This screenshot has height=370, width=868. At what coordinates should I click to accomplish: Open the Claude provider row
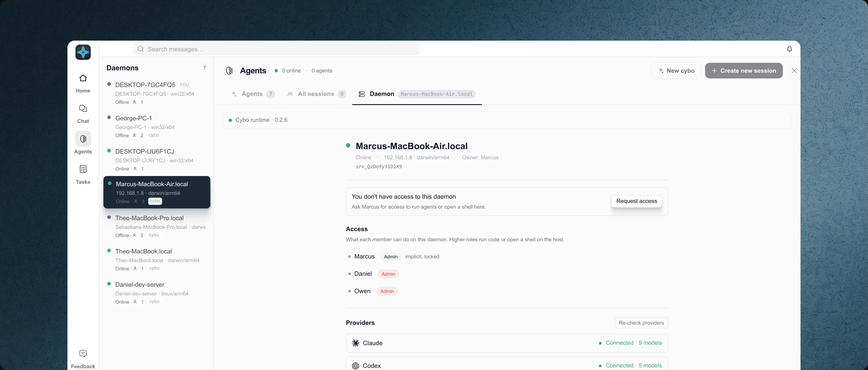[x=507, y=343]
